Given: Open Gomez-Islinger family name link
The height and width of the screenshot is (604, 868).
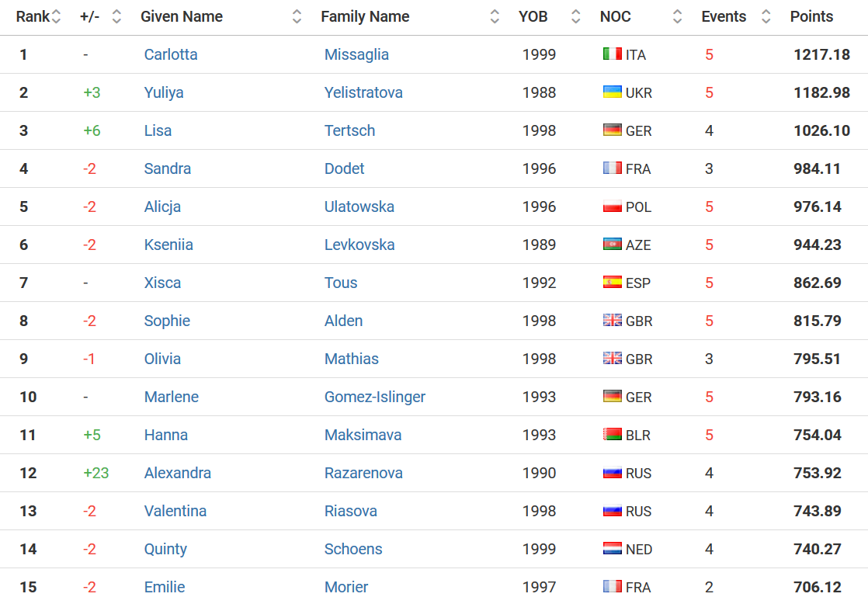Looking at the screenshot, I should [375, 397].
